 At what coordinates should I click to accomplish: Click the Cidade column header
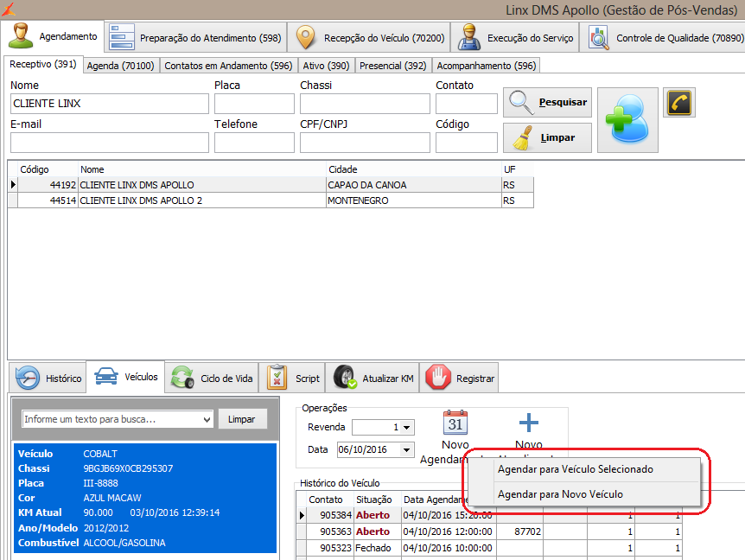pos(413,169)
